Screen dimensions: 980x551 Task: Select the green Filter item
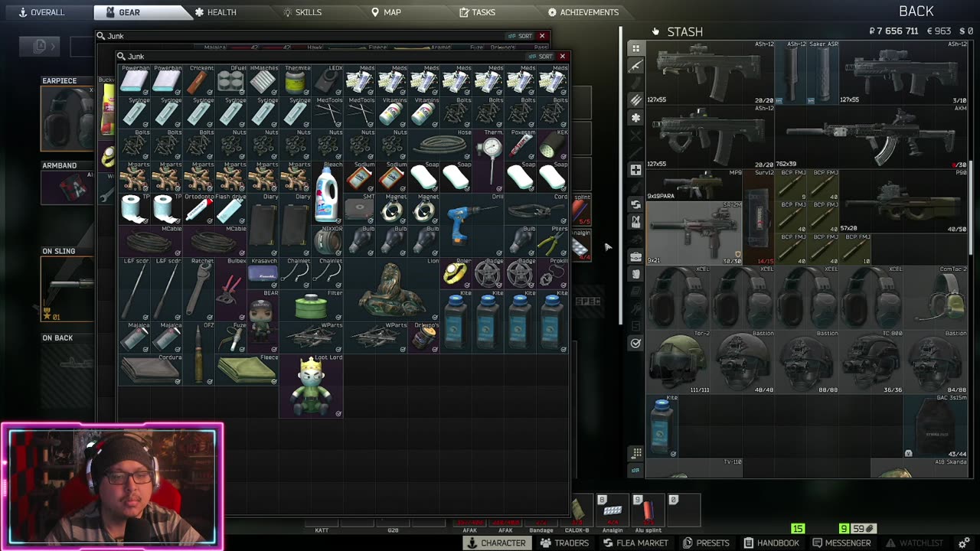[312, 305]
